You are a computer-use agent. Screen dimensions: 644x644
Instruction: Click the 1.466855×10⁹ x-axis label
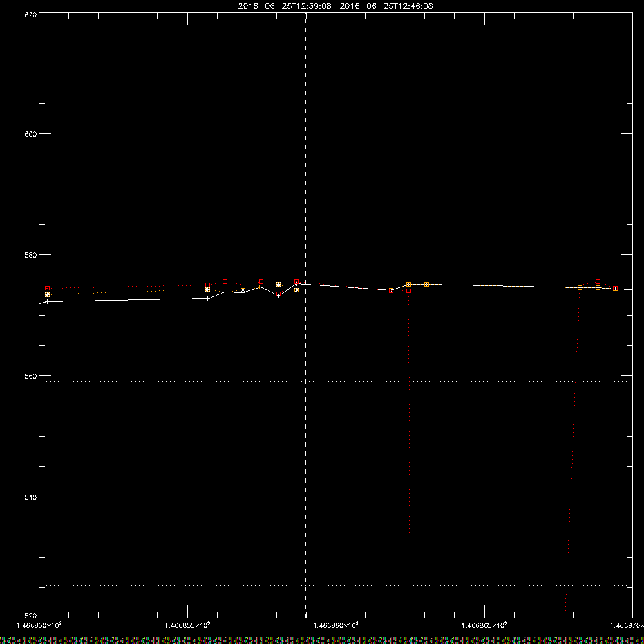(187, 625)
